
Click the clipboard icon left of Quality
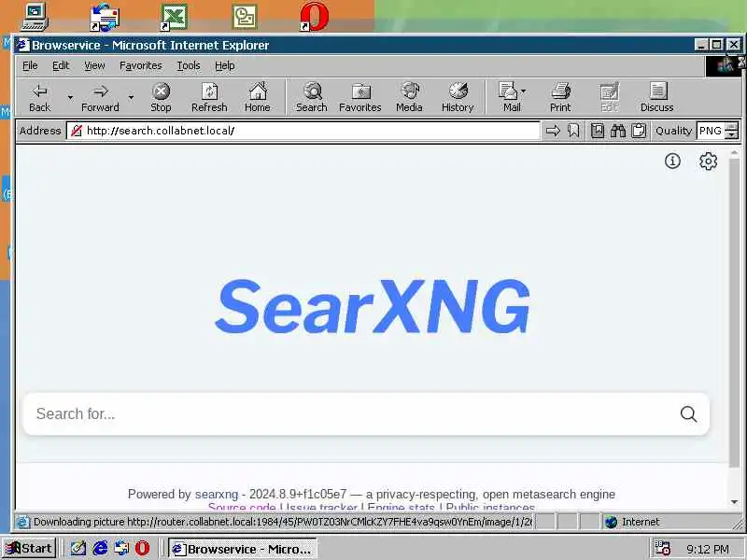pyautogui.click(x=639, y=131)
